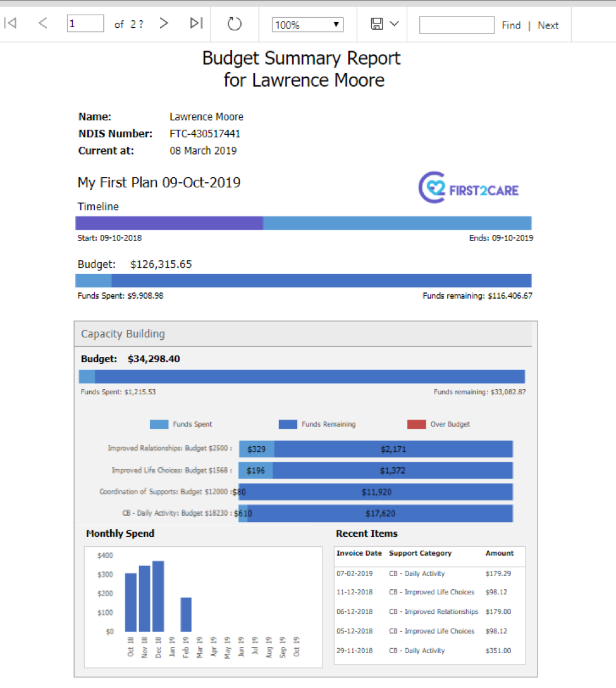Open the 100% zoom selector arrow
Screen dimensions: 616x688
(337, 24)
